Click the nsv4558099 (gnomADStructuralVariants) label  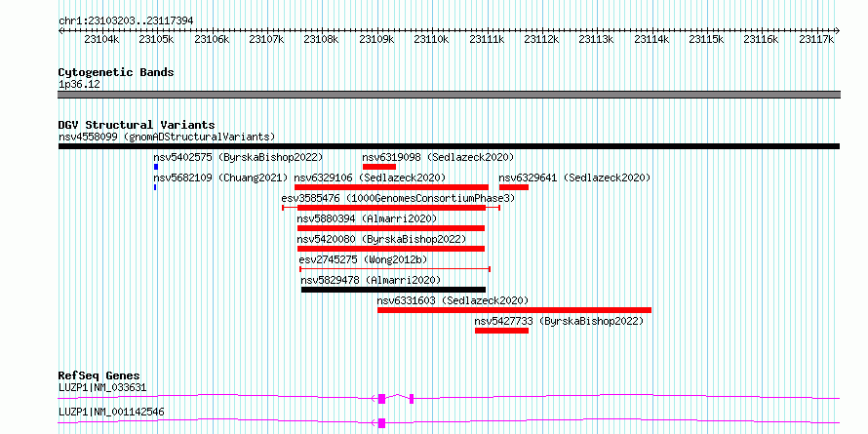tap(167, 137)
